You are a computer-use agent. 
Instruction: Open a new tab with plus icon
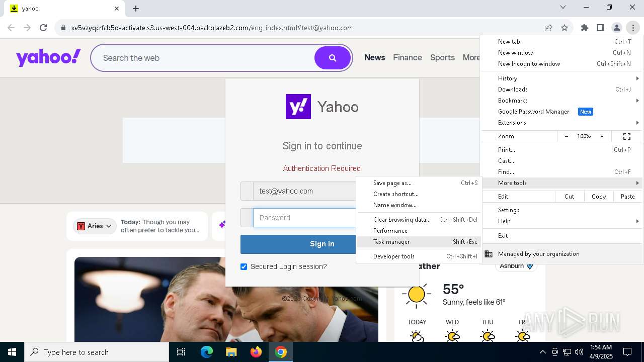click(136, 8)
